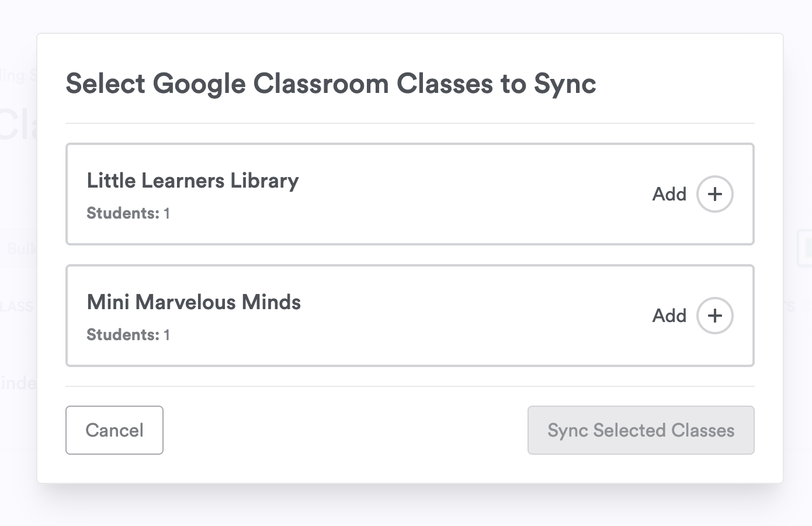Viewport: 812px width, 526px height.
Task: Click the word 'Sync' in the dialog heading
Action: coord(564,83)
